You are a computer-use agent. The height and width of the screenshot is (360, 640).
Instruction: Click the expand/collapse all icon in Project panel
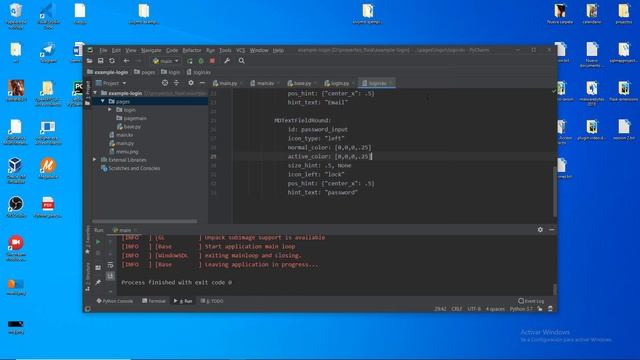[176, 83]
